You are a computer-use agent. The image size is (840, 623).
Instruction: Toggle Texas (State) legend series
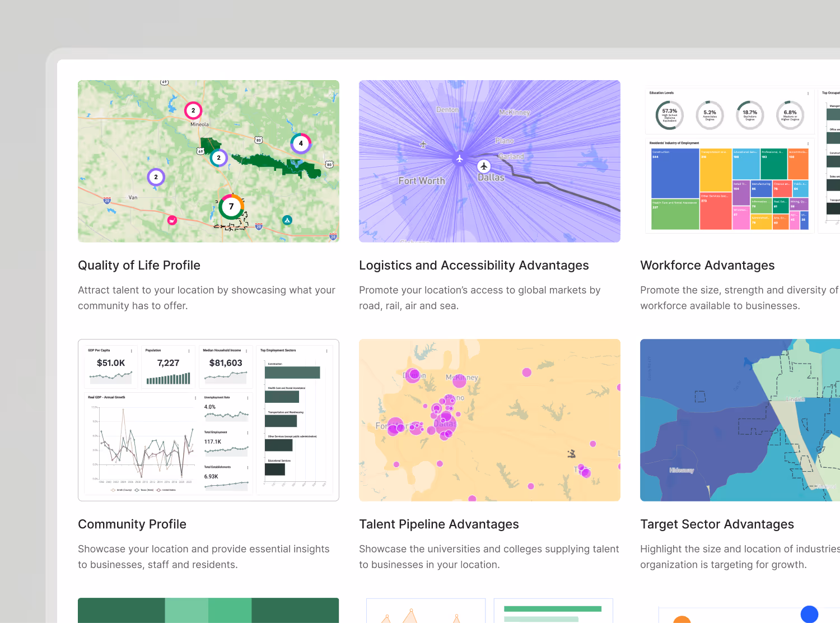144,490
